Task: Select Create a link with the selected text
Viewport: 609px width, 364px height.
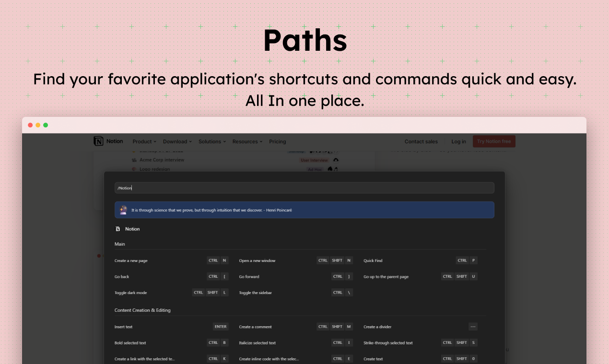Action: [171, 358]
